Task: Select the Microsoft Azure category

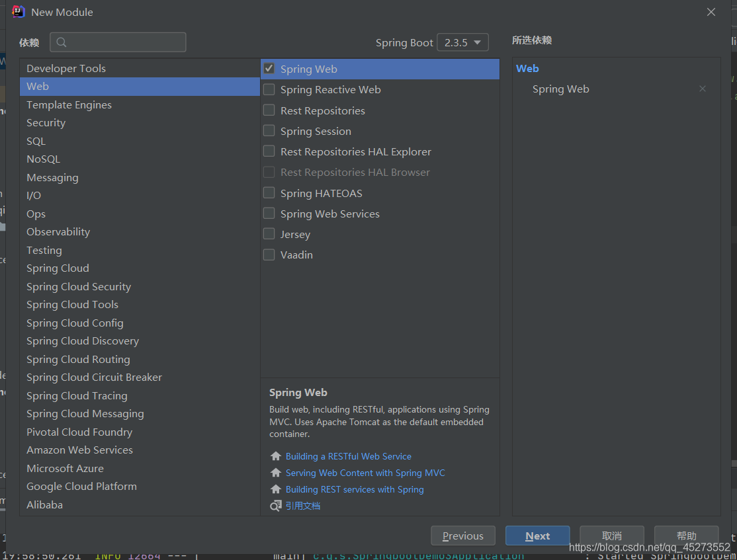Action: pos(140,468)
